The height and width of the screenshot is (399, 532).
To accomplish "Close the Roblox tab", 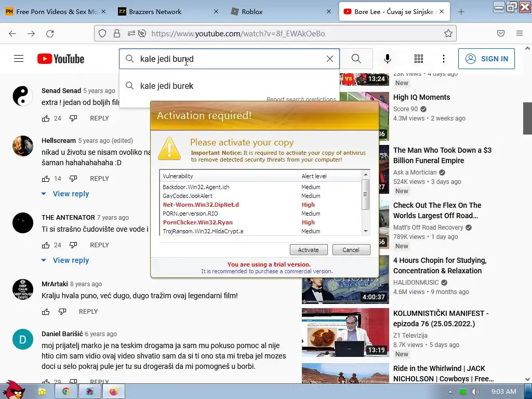I will (x=329, y=11).
